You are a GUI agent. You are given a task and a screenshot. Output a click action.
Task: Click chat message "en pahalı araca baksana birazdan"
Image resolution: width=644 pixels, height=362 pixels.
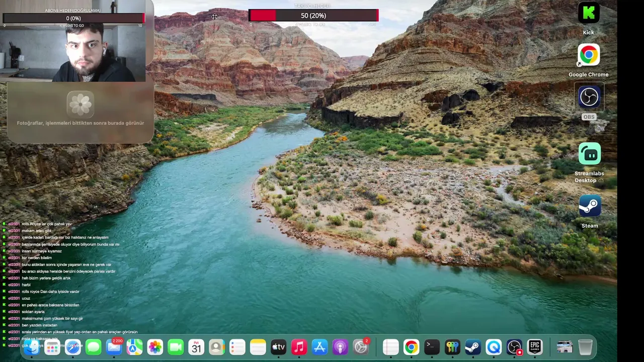[50, 305]
